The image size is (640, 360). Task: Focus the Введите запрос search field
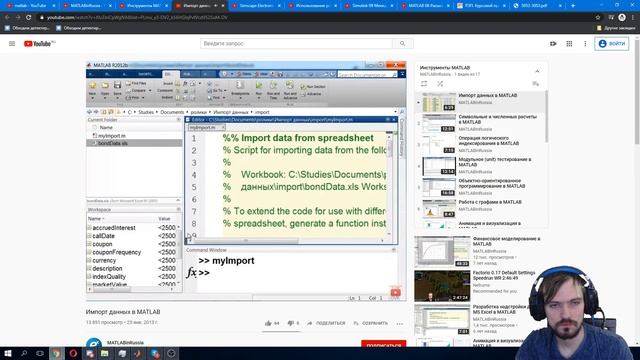click(x=296, y=44)
